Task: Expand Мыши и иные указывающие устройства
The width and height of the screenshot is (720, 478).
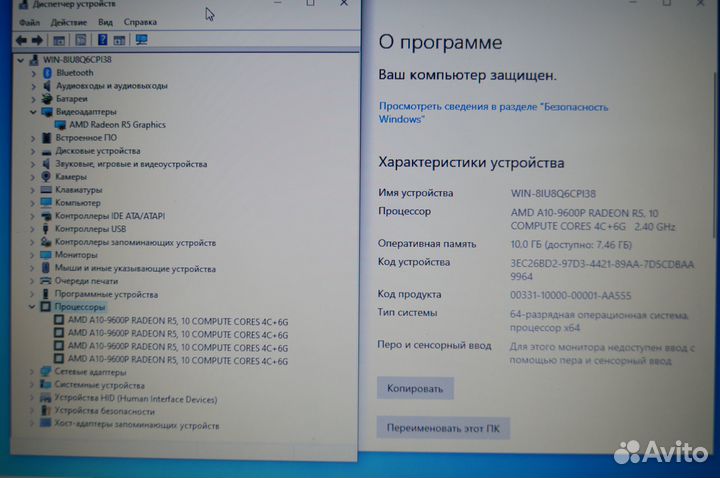Action: click(32, 268)
